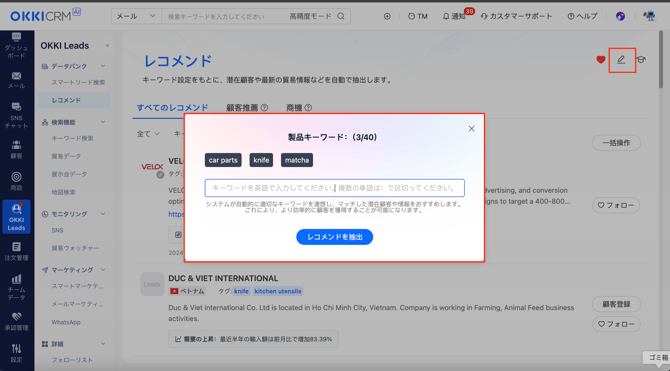Screen dimensions: 670x371
Task: Open the 全て filter dropdown
Action: (x=148, y=134)
